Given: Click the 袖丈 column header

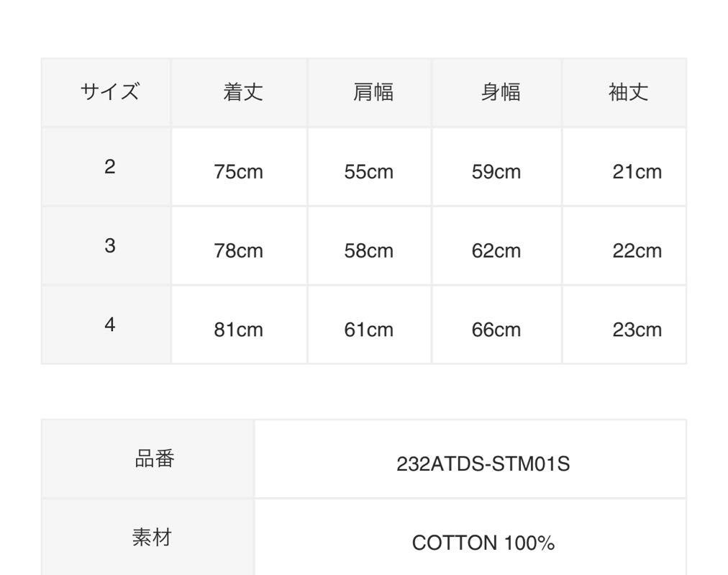Looking at the screenshot, I should point(624,92).
